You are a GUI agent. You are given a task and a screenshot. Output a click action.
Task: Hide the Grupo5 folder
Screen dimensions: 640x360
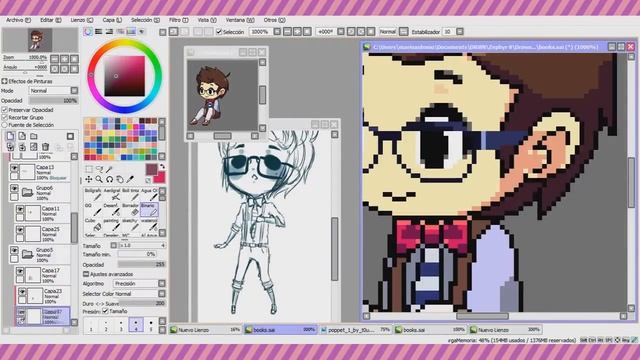pos(14,250)
